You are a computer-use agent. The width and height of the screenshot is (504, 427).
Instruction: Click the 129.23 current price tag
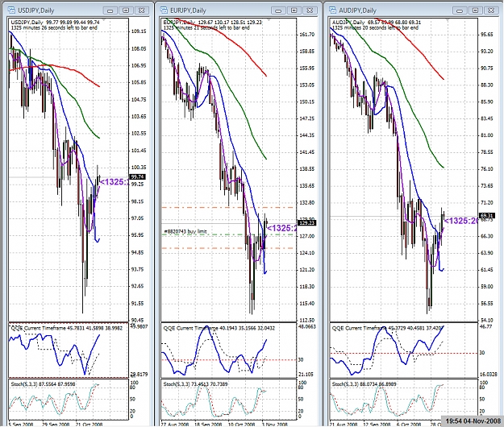307,222
